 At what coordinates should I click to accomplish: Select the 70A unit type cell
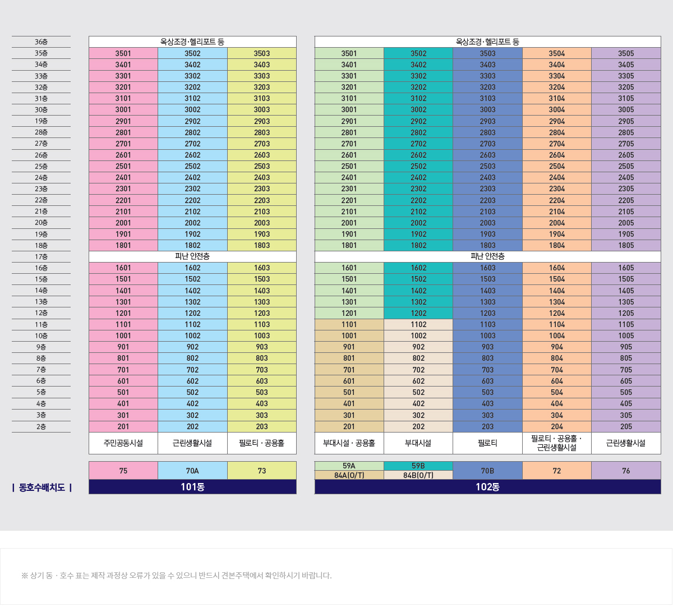pos(192,470)
